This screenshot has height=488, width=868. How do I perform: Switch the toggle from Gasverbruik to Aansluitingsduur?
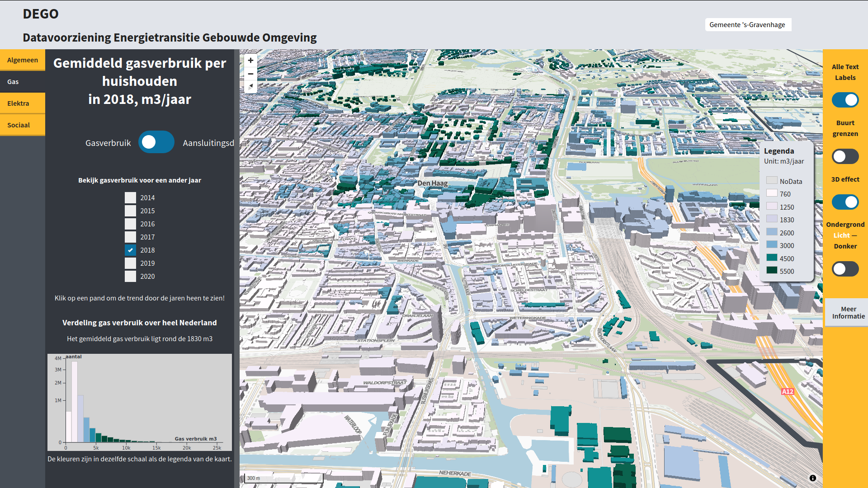pos(156,142)
